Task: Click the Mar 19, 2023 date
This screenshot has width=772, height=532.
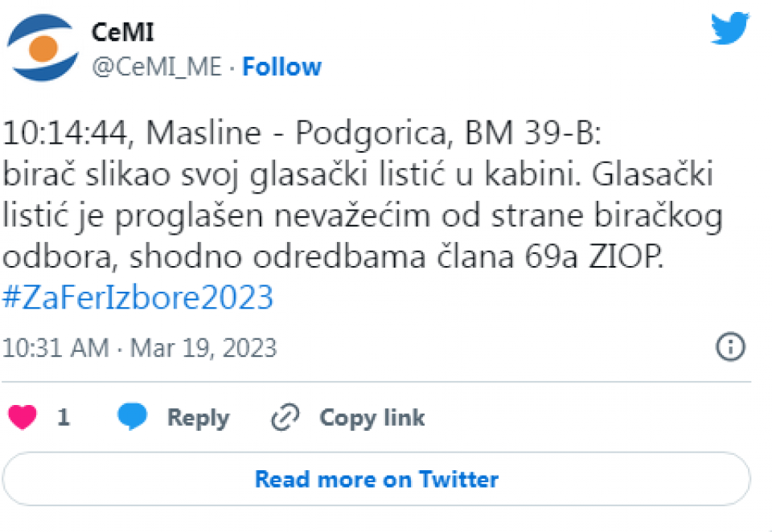Action: click(x=203, y=348)
